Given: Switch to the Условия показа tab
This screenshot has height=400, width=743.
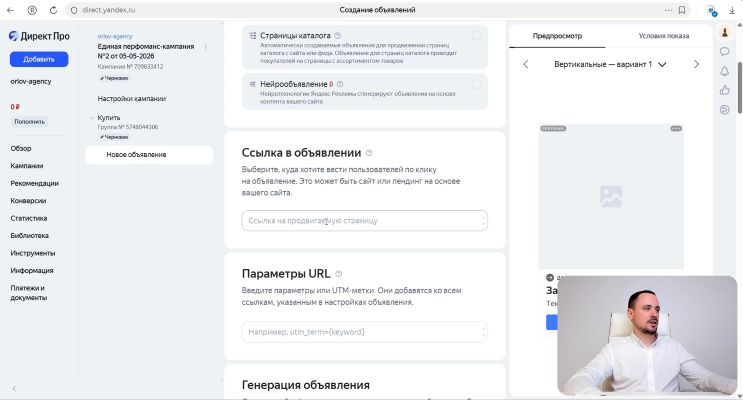Looking at the screenshot, I should point(663,36).
